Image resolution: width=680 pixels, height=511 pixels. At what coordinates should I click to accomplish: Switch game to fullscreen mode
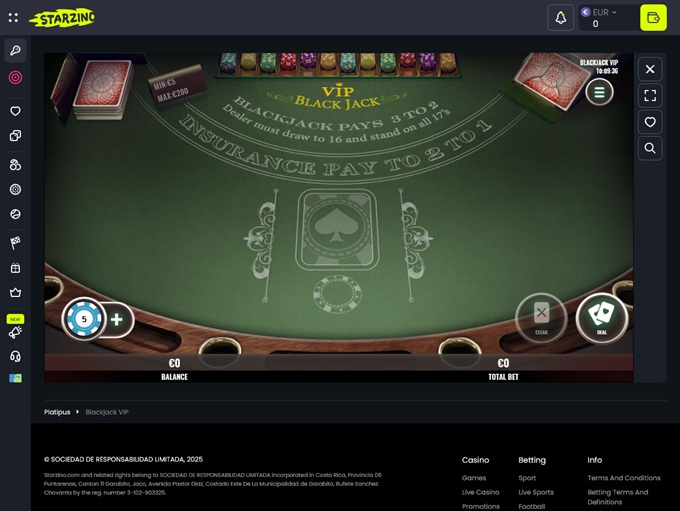(x=650, y=95)
